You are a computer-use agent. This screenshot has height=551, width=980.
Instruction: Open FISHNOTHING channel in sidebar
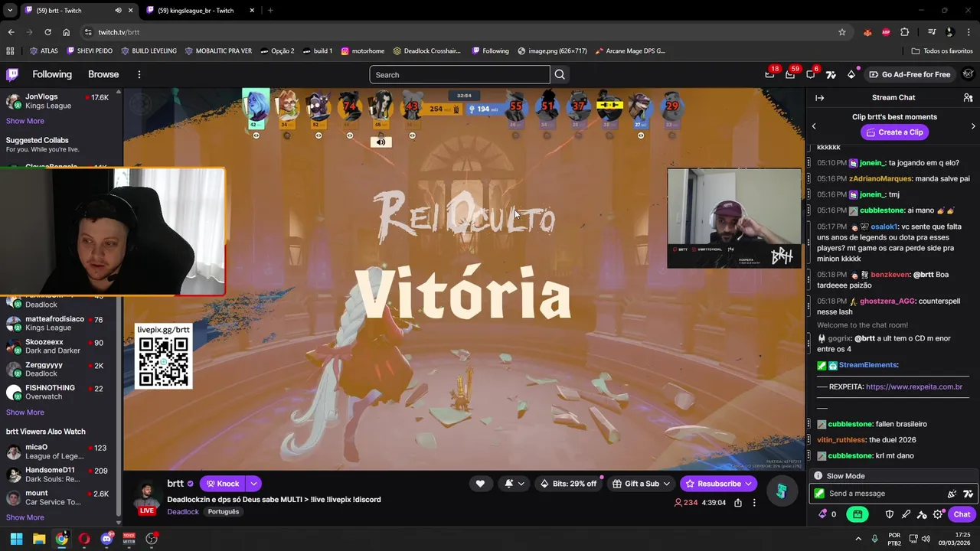coord(60,392)
